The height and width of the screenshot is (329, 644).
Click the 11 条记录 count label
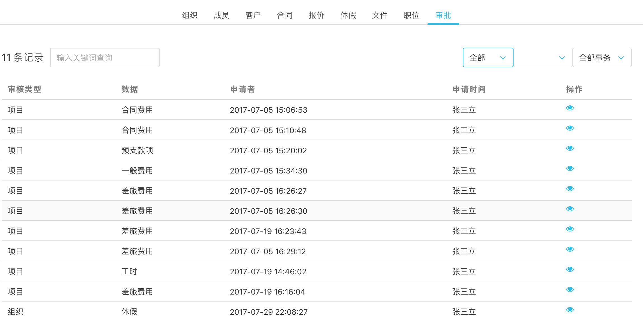23,57
